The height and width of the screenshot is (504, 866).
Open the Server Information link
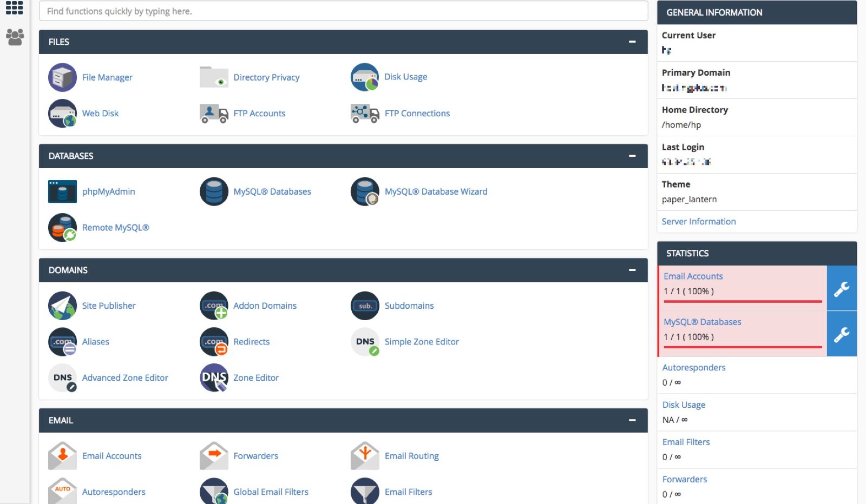(698, 222)
